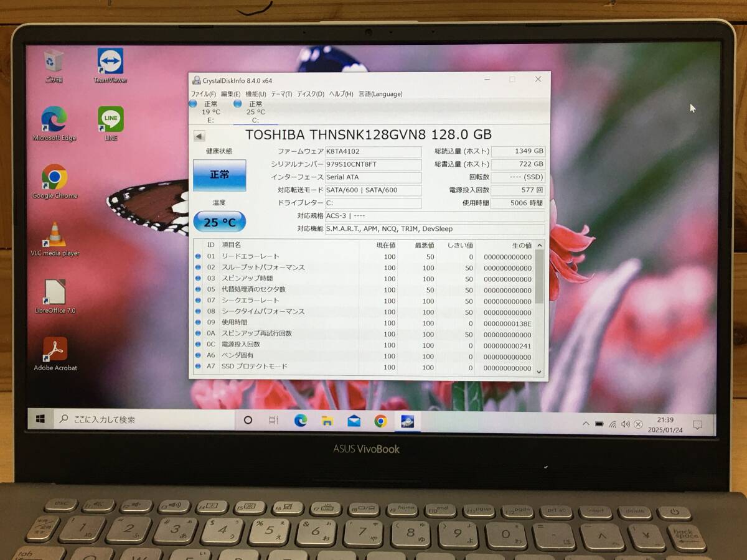This screenshot has height=560, width=747.
Task: Select the 01 リードエラーレート row
Action: click(x=364, y=256)
